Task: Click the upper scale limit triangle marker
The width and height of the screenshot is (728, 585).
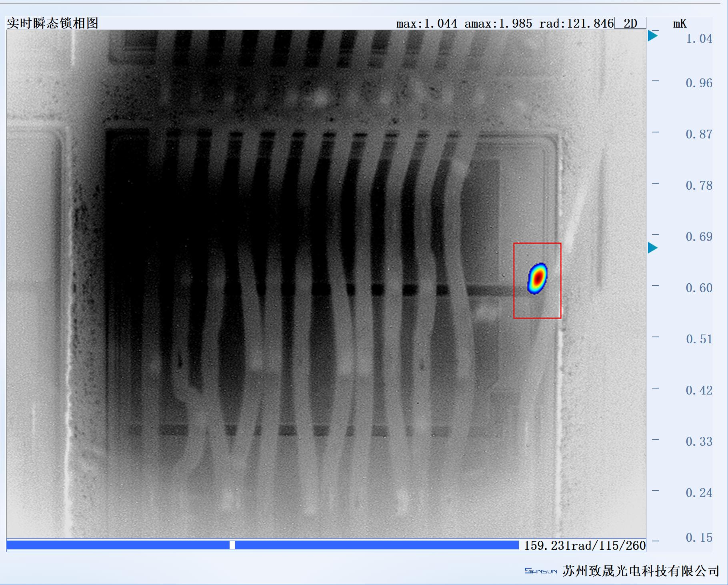Action: (653, 36)
